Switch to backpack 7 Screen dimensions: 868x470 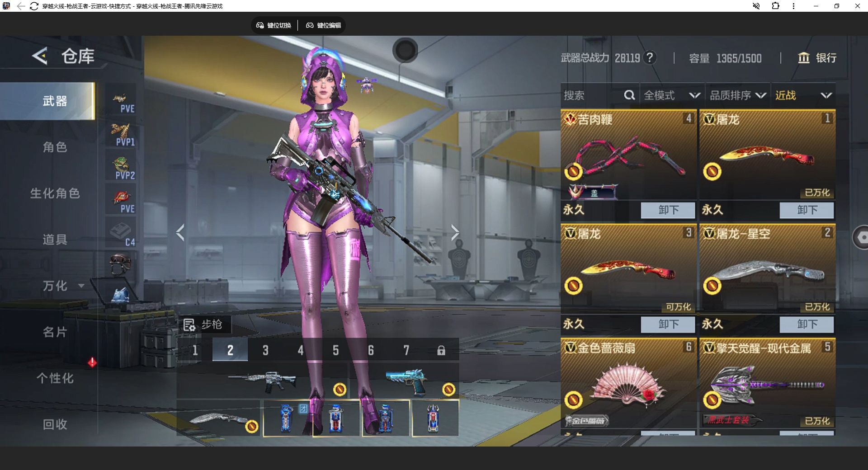406,350
